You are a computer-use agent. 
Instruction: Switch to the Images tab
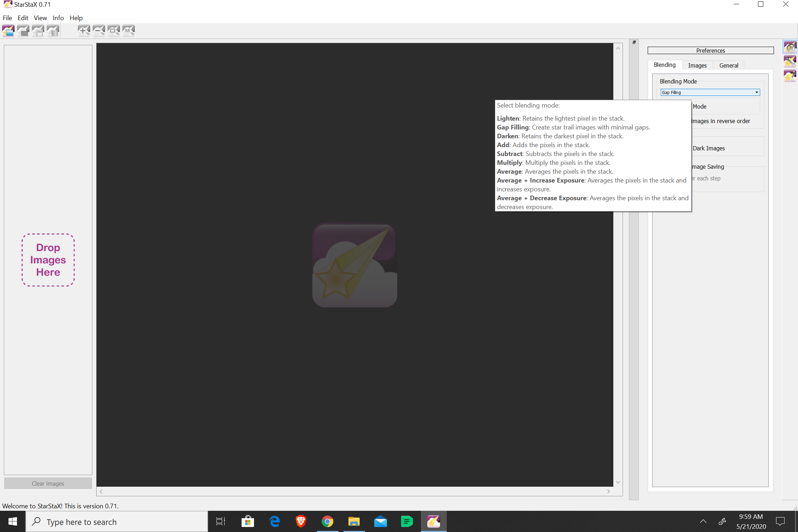(697, 65)
